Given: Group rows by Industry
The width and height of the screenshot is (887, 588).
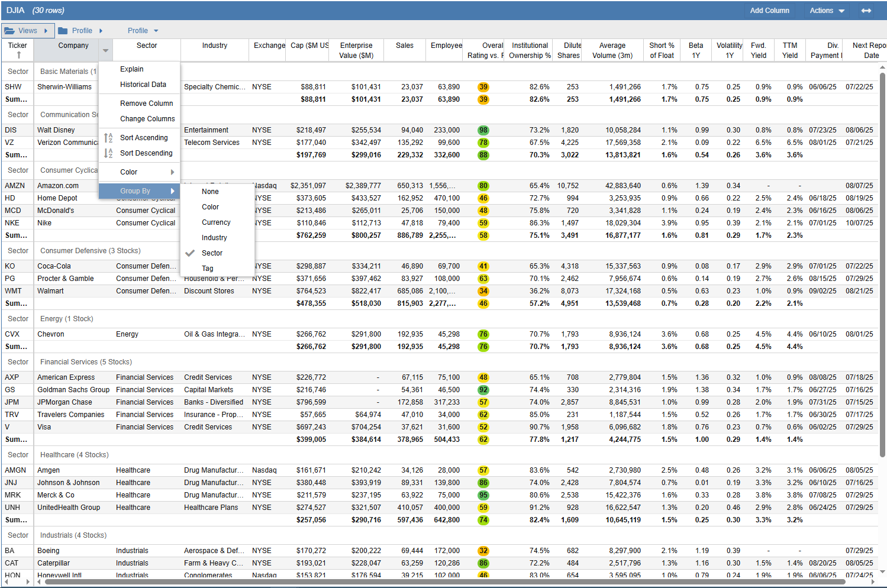Looking at the screenshot, I should pyautogui.click(x=214, y=238).
